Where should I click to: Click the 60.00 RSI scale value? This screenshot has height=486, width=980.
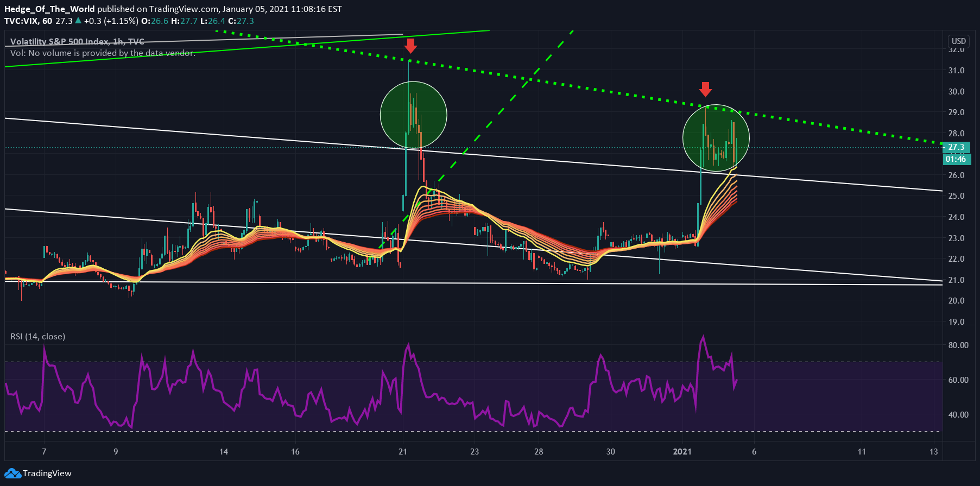pyautogui.click(x=958, y=380)
